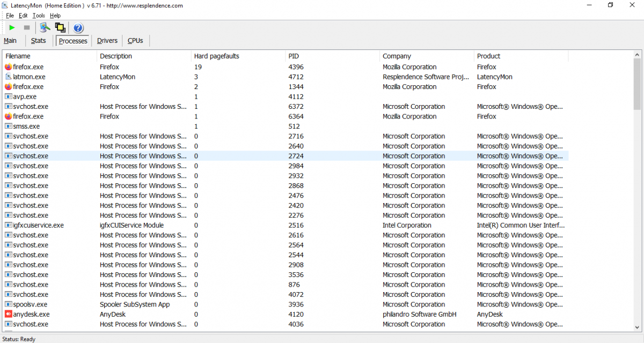Switch to the Stats tab
Image resolution: width=644 pixels, height=343 pixels.
click(x=39, y=41)
